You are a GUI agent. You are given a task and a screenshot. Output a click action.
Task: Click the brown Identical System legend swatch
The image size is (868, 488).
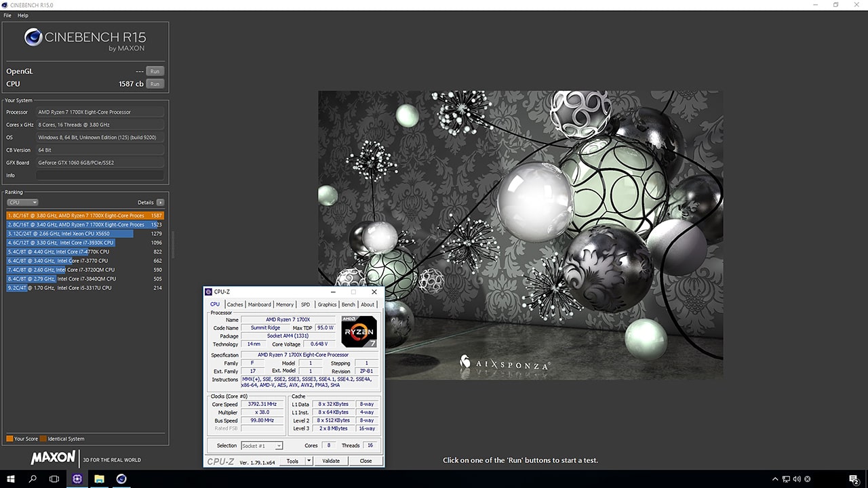[x=43, y=439]
